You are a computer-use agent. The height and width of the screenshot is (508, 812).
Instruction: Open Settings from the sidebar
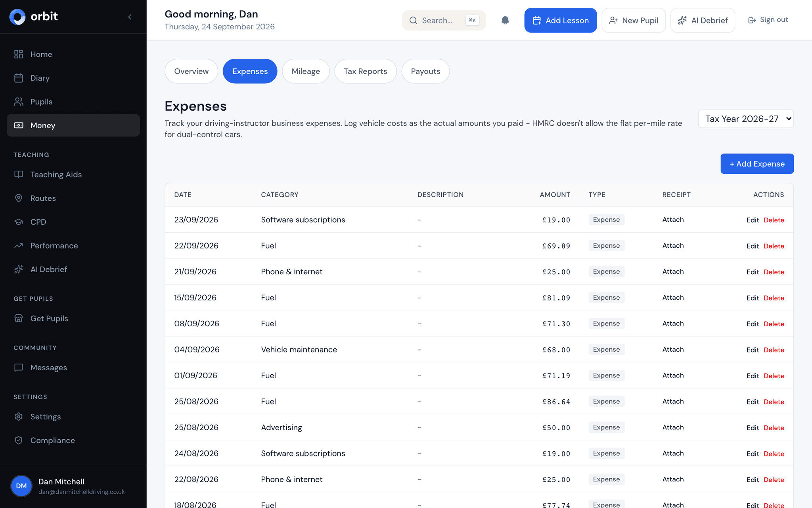[x=73, y=417]
